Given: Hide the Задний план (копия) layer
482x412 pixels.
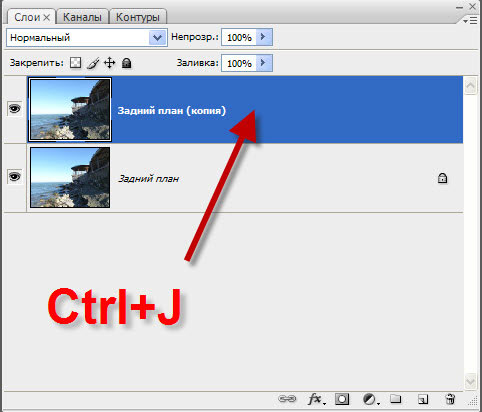Looking at the screenshot, I should 14,108.
